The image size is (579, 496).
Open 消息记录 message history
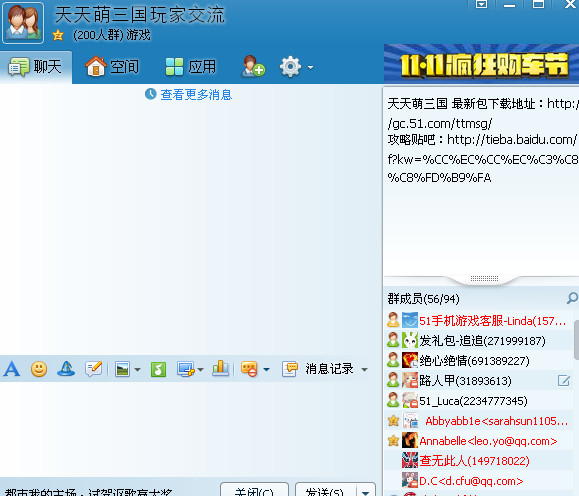(x=318, y=369)
